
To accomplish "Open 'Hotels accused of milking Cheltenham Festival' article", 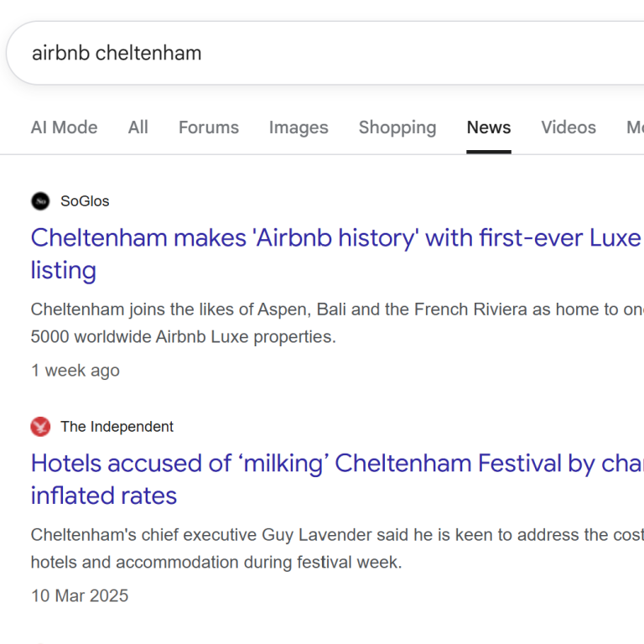I will [x=335, y=464].
